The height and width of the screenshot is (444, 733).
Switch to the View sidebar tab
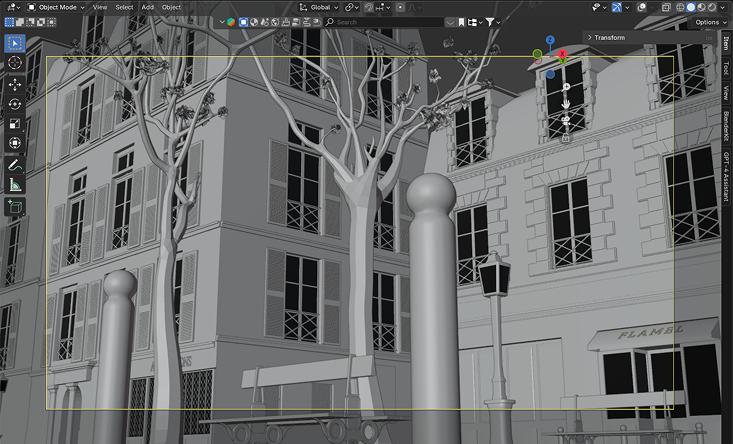pyautogui.click(x=726, y=93)
